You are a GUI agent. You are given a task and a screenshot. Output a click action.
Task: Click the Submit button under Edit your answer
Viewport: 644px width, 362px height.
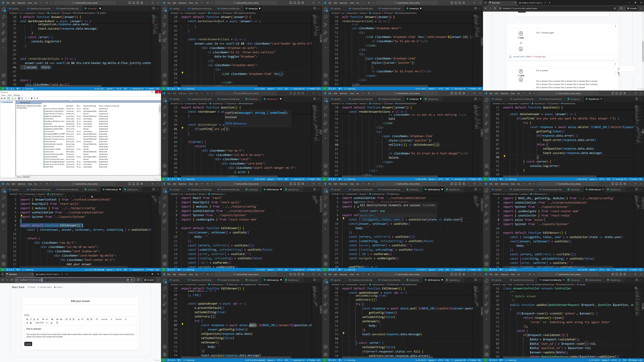tap(28, 344)
